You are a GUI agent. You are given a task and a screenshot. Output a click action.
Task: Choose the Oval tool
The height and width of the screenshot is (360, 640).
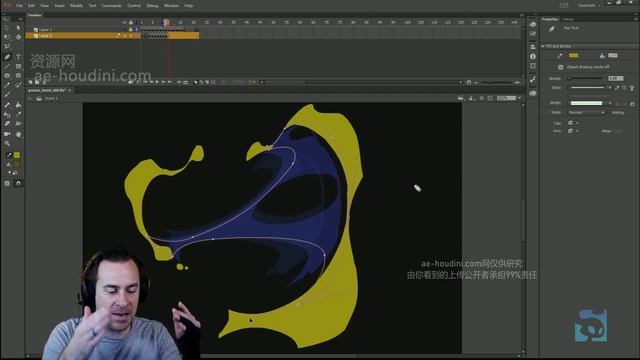7,76
